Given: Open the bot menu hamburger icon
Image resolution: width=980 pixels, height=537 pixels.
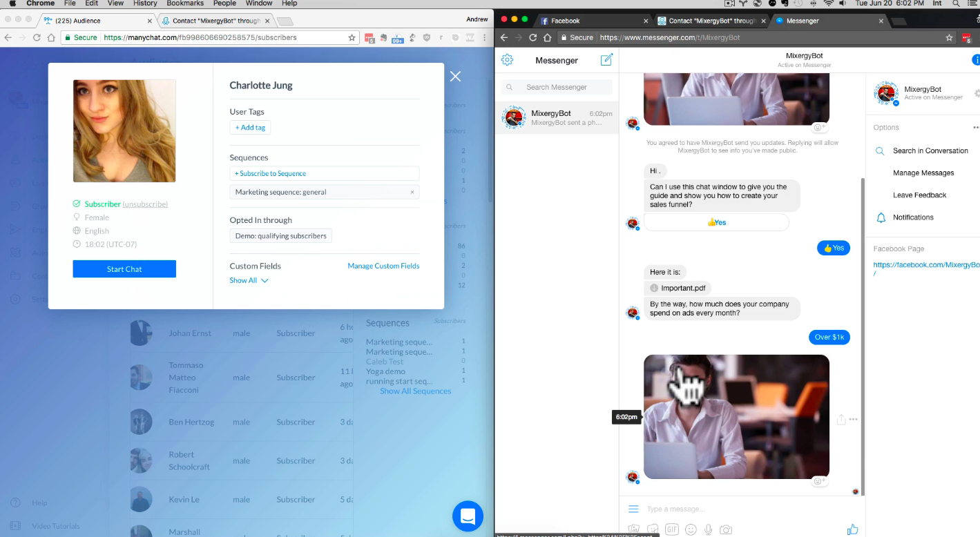Looking at the screenshot, I should pos(633,509).
